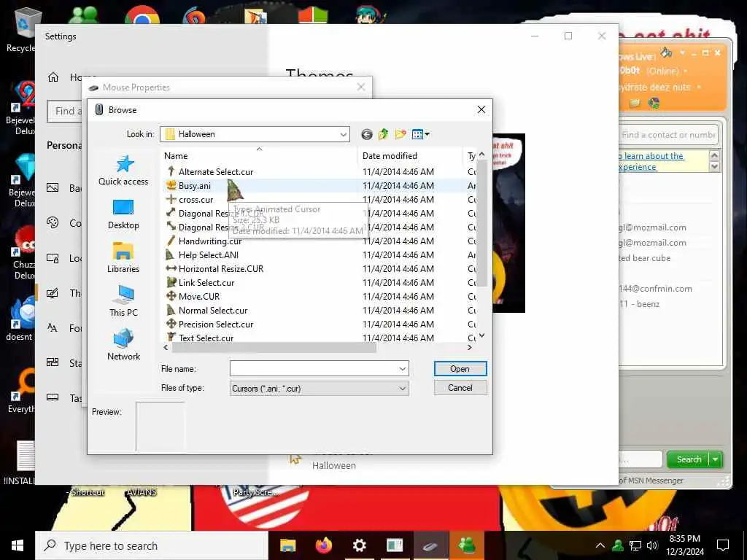Open Colors palette icon in Settings
Image resolution: width=747 pixels, height=560 pixels.
click(53, 223)
